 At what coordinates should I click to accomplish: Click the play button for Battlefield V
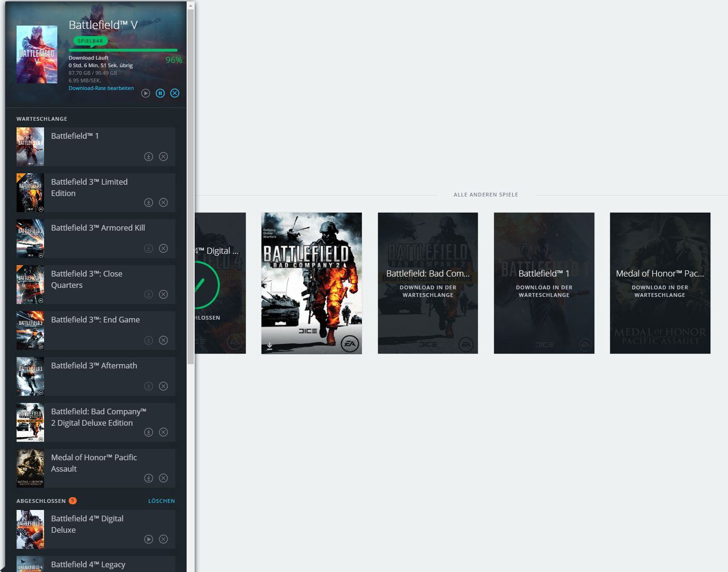(x=146, y=93)
